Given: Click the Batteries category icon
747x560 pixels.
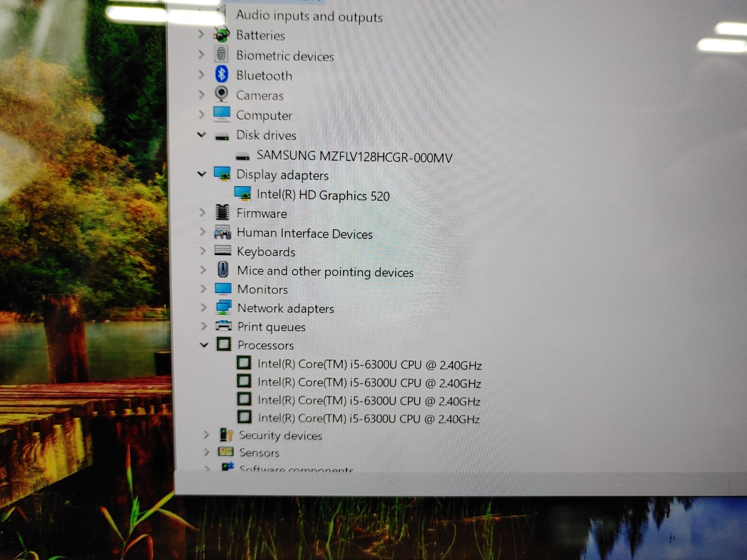Looking at the screenshot, I should (x=222, y=34).
